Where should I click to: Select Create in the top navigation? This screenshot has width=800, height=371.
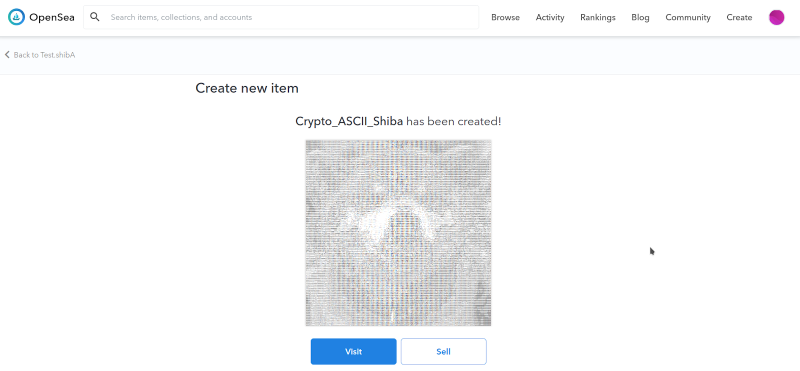[739, 17]
